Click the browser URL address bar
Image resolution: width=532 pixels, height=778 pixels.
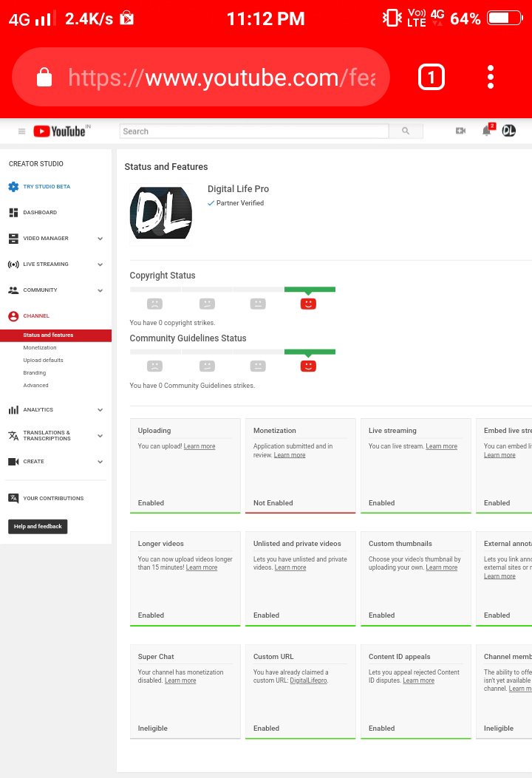201,78
